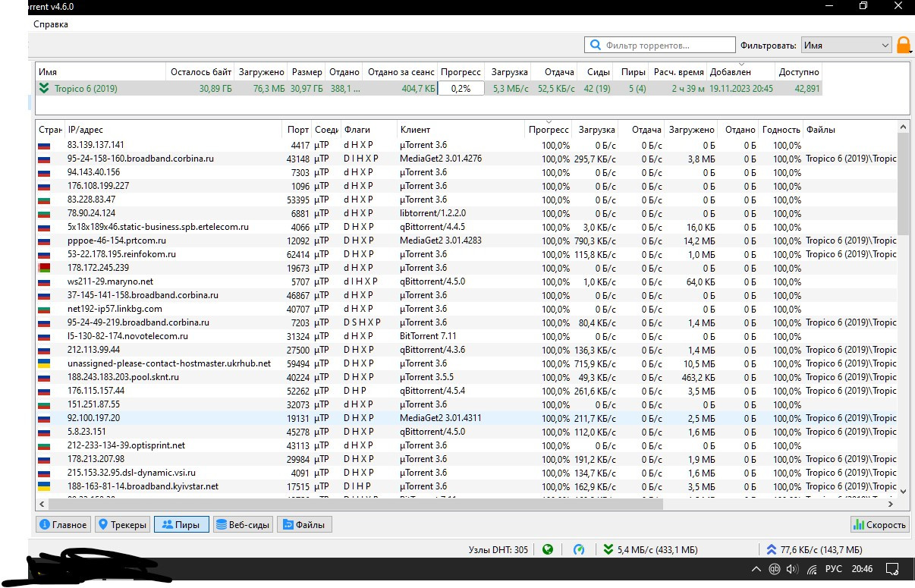This screenshot has width=915, height=588.
Task: Open the Веб-сиды tab
Action: [243, 524]
